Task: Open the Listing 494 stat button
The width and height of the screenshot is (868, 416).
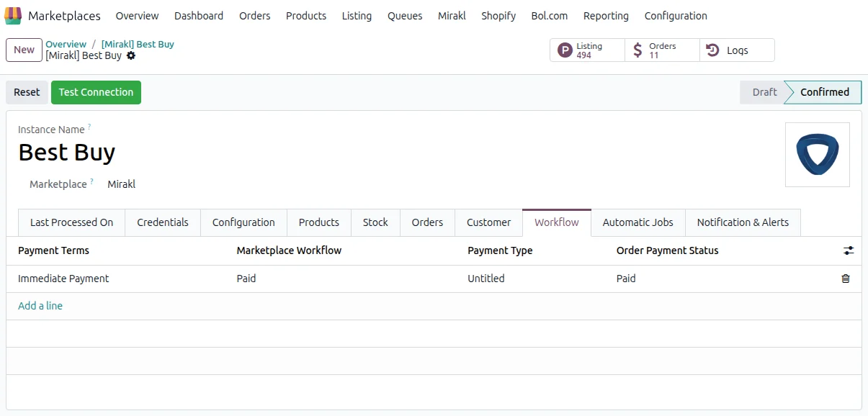Action: tap(587, 50)
